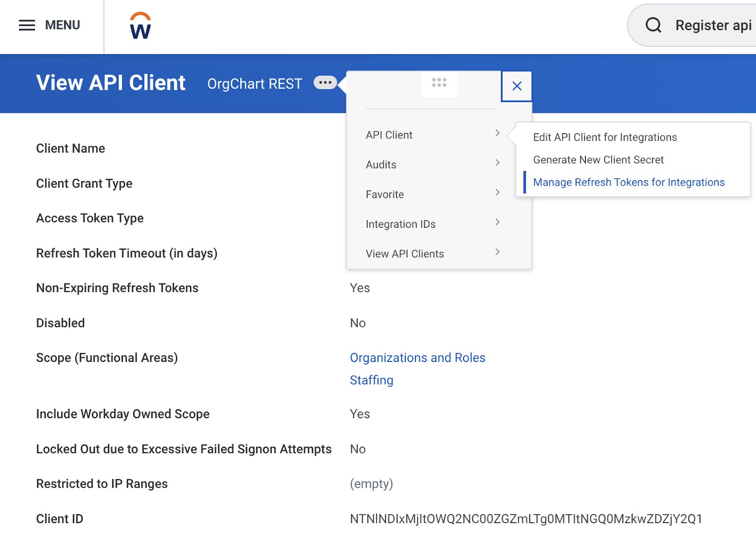Open the Organizations and Roles link
The image size is (756, 542).
coord(417,358)
